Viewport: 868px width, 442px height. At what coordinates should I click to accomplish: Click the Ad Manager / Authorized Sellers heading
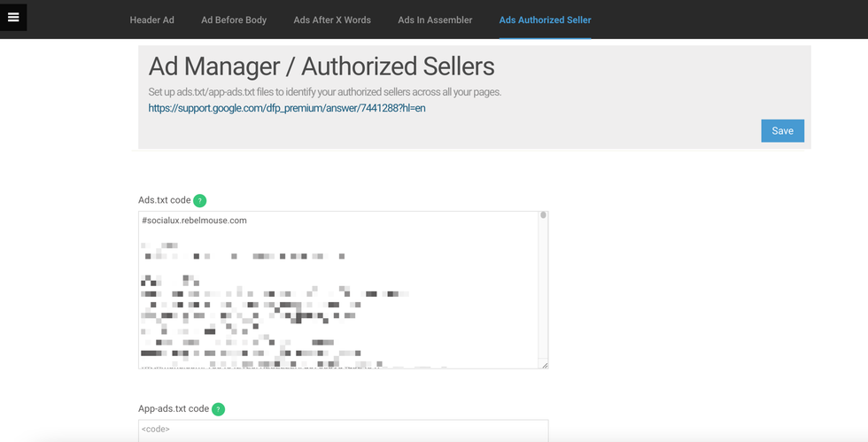[x=322, y=66]
